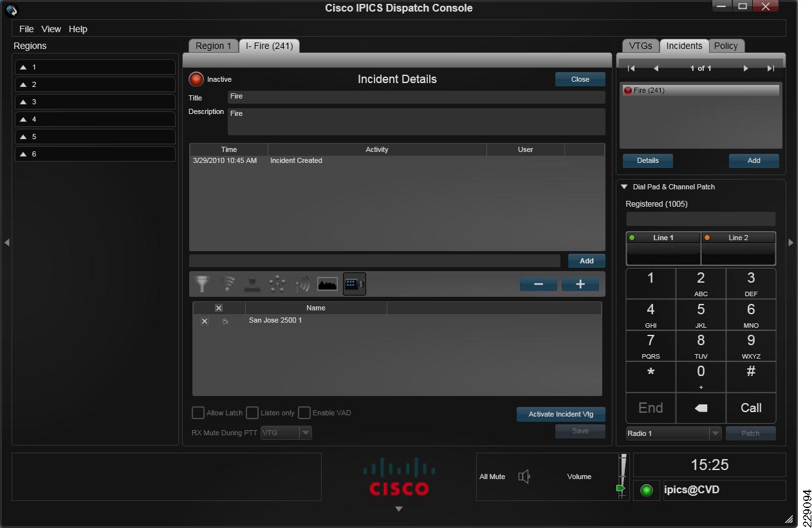This screenshot has height=528, width=812.
Task: Select the wireless channels icon
Action: [x=227, y=284]
